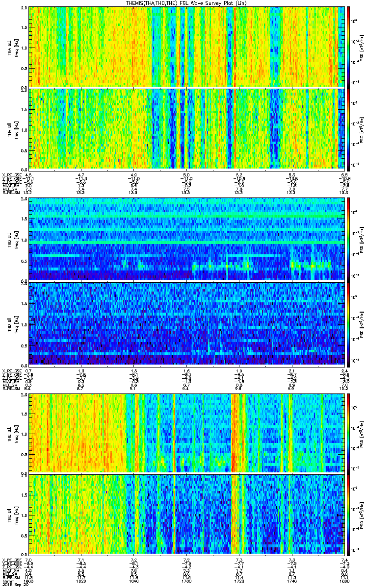The width and height of the screenshot is (368, 588).
Task: Click the 2.0 frequency tick on THA BL panel
Action: pos(24,8)
